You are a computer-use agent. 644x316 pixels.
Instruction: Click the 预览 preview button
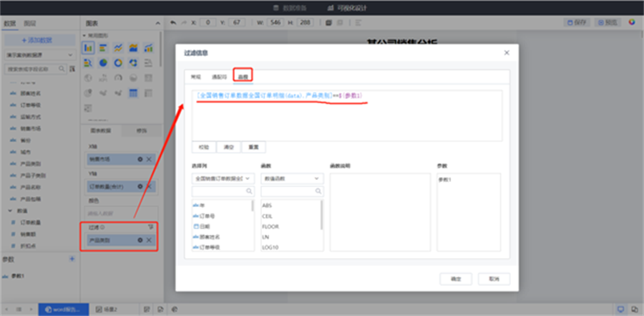(x=608, y=23)
